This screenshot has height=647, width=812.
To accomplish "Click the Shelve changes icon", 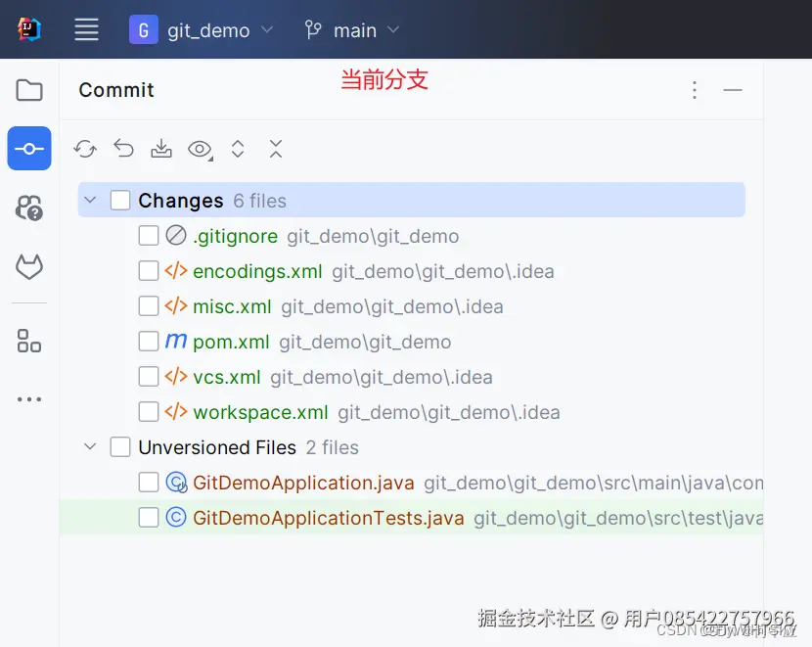I will point(161,149).
